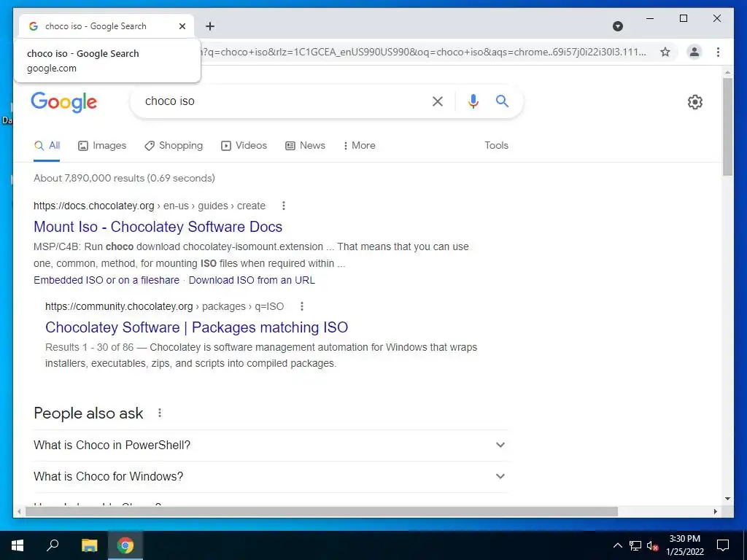Viewport: 747px width, 560px height.
Task: Open the Chrome profile avatar menu
Action: pyautogui.click(x=694, y=52)
